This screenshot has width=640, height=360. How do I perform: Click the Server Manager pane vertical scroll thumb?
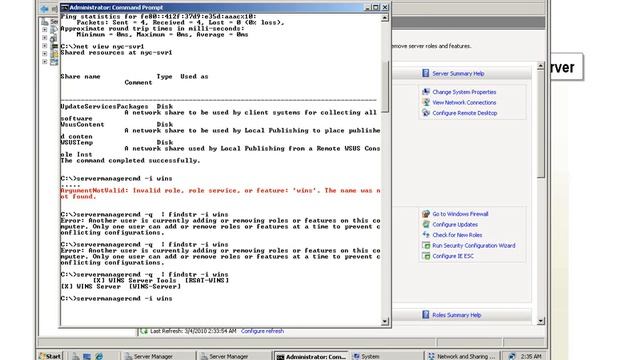click(541, 123)
